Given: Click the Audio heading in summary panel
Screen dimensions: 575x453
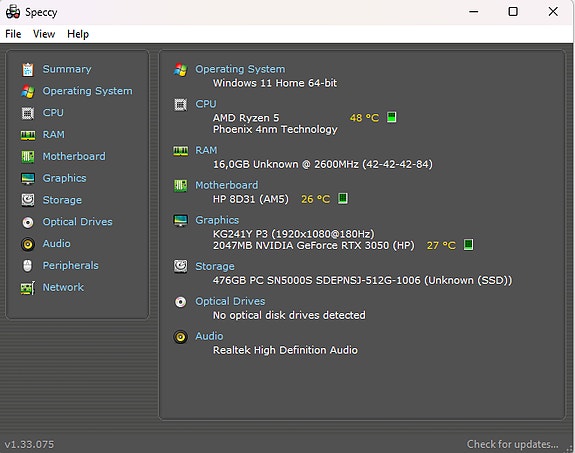Looking at the screenshot, I should point(209,336).
